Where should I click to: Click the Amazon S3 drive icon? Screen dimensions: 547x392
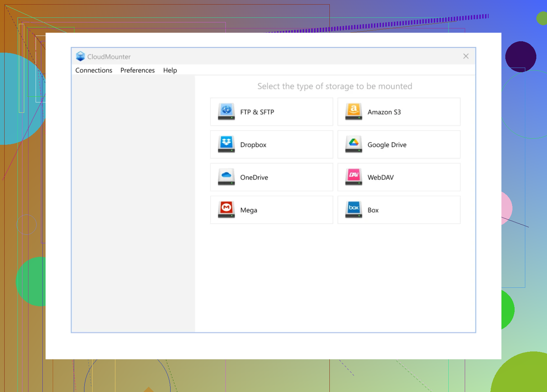pos(354,112)
